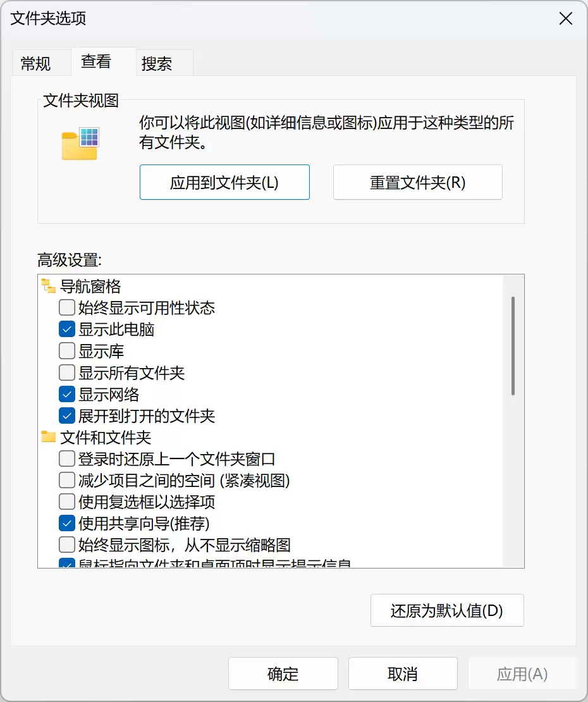
Task: Enable 始终显示可用性状态
Action: click(66, 307)
